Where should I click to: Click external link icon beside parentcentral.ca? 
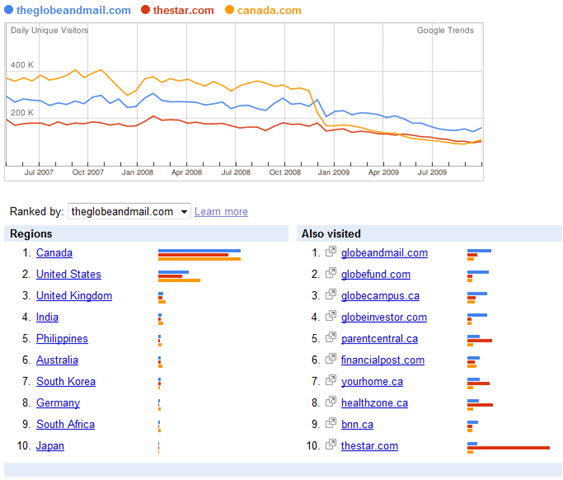pyautogui.click(x=331, y=337)
